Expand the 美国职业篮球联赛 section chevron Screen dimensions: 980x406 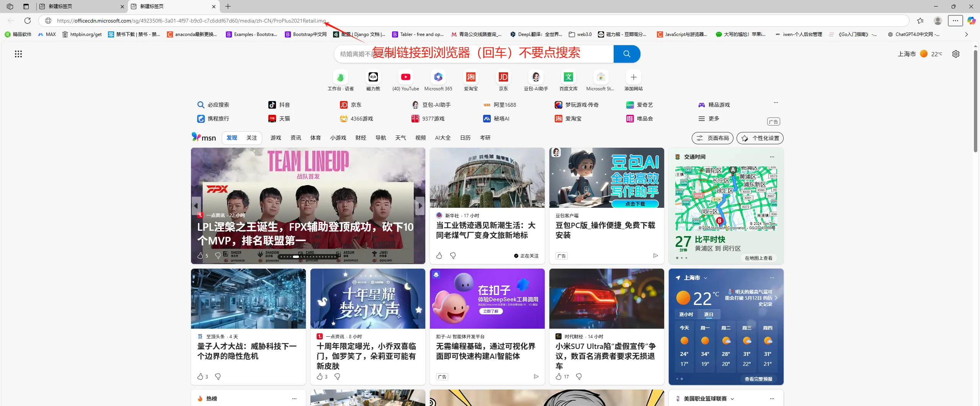(x=733, y=398)
